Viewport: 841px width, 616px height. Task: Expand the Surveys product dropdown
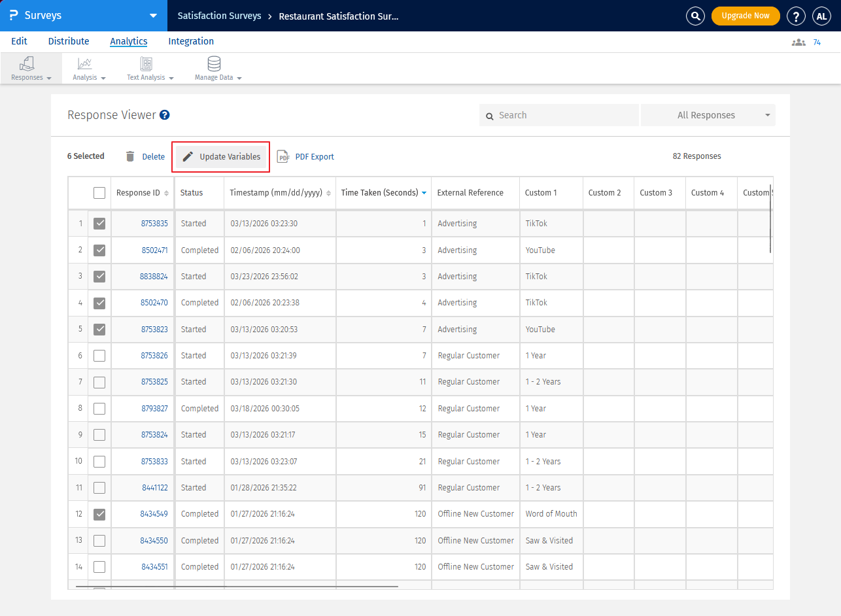pyautogui.click(x=153, y=16)
